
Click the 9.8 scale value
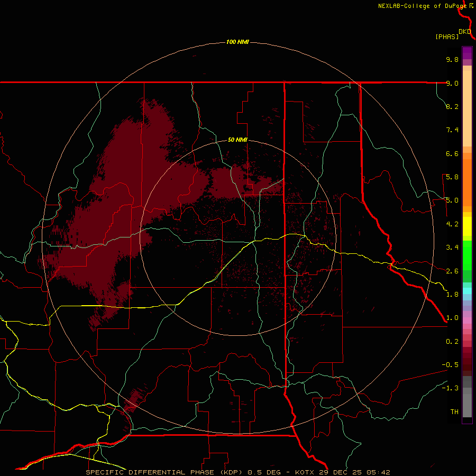coord(452,59)
